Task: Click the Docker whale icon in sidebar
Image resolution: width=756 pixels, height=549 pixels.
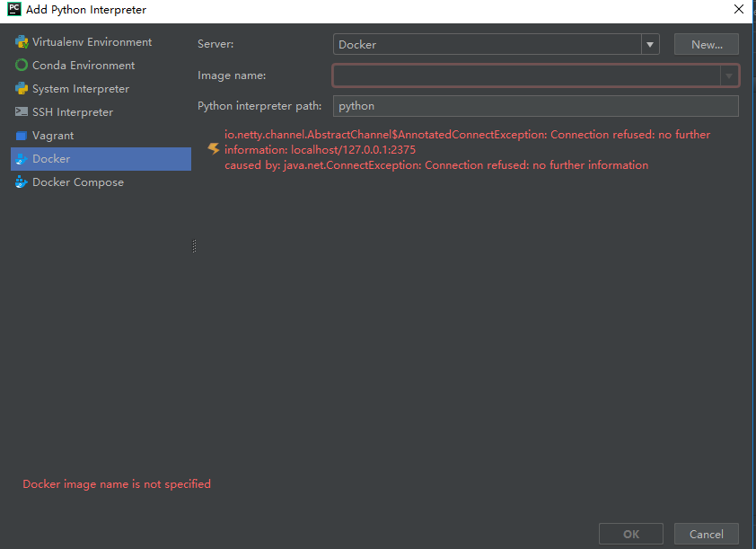Action: [20, 158]
